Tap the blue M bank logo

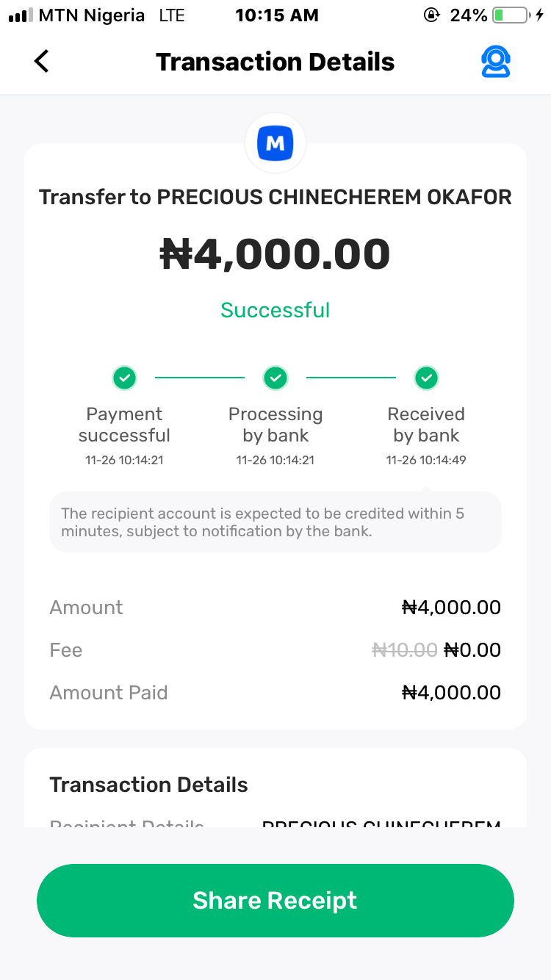coord(275,143)
